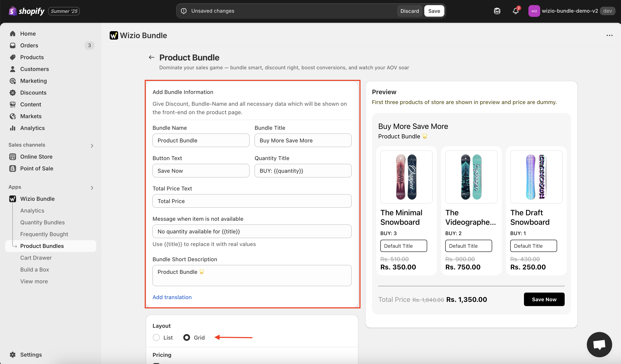Open the chat support bubble
Image resolution: width=621 pixels, height=364 pixels.
coord(599,344)
